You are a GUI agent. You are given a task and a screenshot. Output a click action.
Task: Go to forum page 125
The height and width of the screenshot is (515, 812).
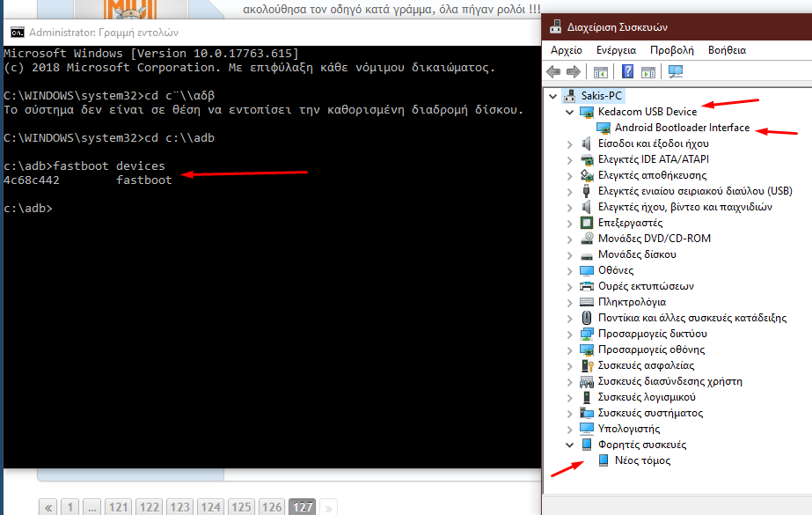point(241,507)
